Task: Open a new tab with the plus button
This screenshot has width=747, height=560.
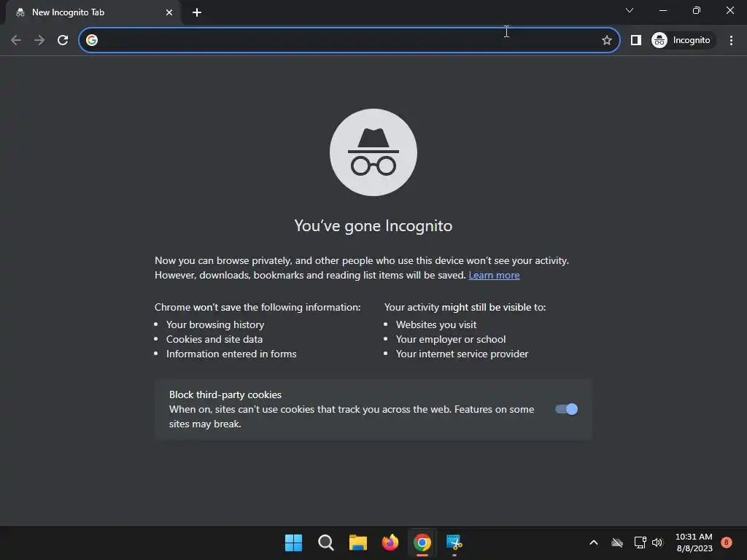Action: [197, 12]
